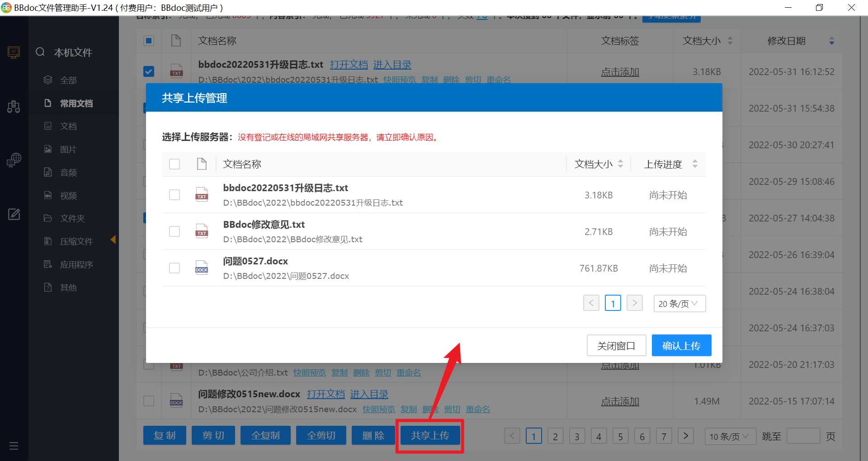Click the globe share icon in left rail
Screen dimensions: 868x461
14,160
